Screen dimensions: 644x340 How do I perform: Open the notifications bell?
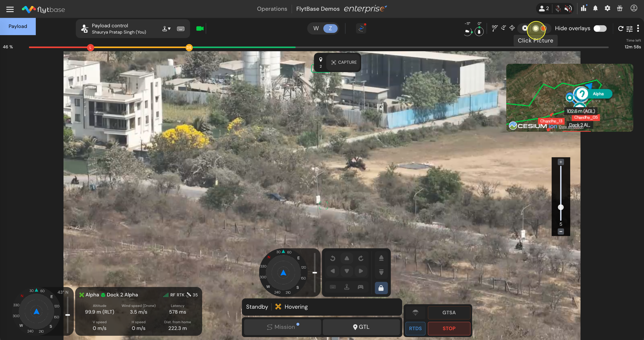pos(595,8)
